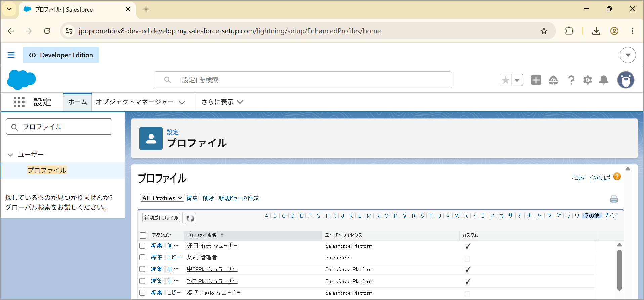This screenshot has width=644, height=300.
Task: Click the browser address bar URL
Action: (x=230, y=31)
